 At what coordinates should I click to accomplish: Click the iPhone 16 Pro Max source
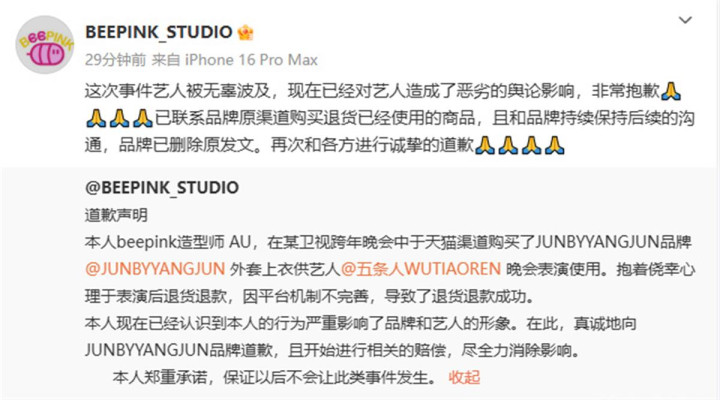click(x=251, y=60)
